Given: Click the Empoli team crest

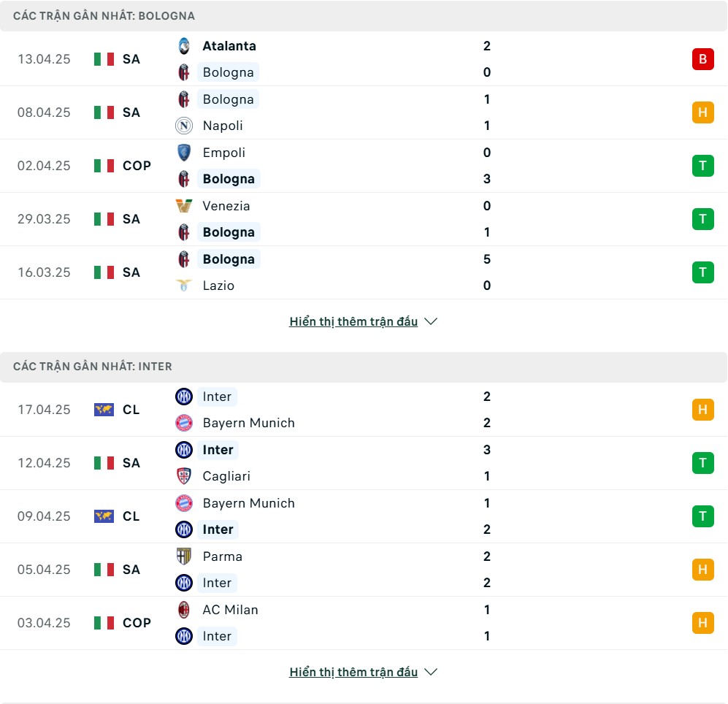Looking at the screenshot, I should pos(184,153).
